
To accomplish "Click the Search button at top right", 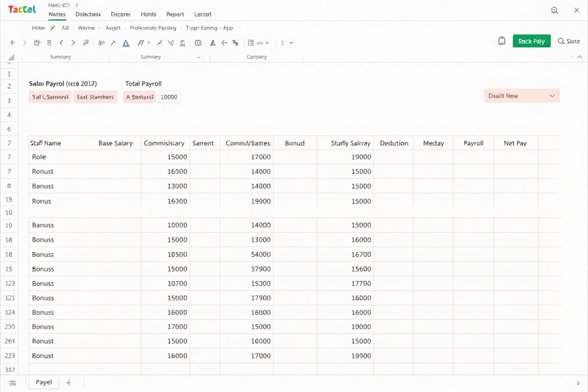I will [569, 41].
